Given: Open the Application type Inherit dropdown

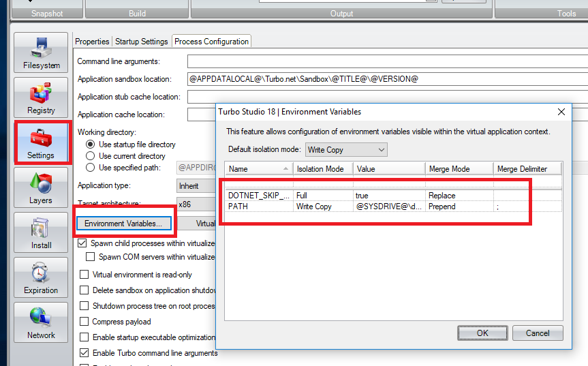Looking at the screenshot, I should point(196,186).
